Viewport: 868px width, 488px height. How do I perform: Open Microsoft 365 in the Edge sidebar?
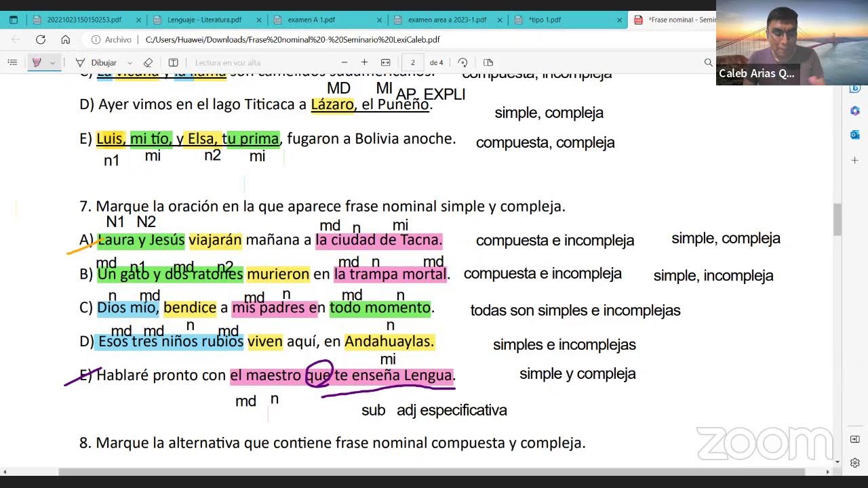click(854, 110)
